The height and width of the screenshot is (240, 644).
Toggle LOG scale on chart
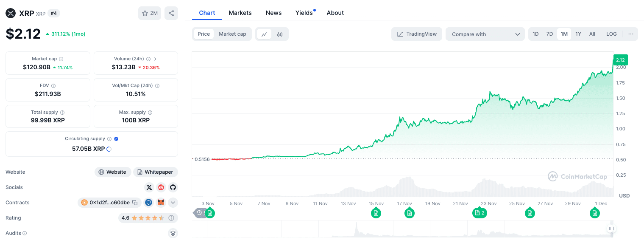(x=611, y=34)
